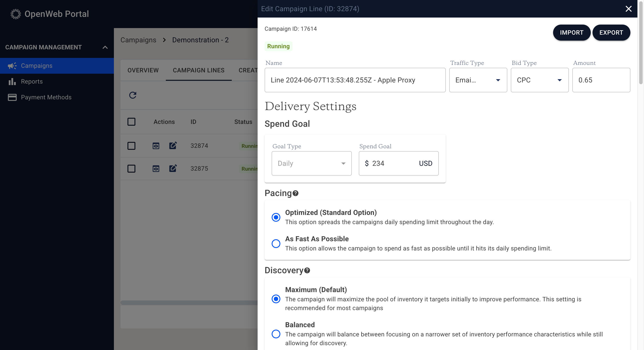Click the edit pencil icon for line 32875

(x=173, y=168)
